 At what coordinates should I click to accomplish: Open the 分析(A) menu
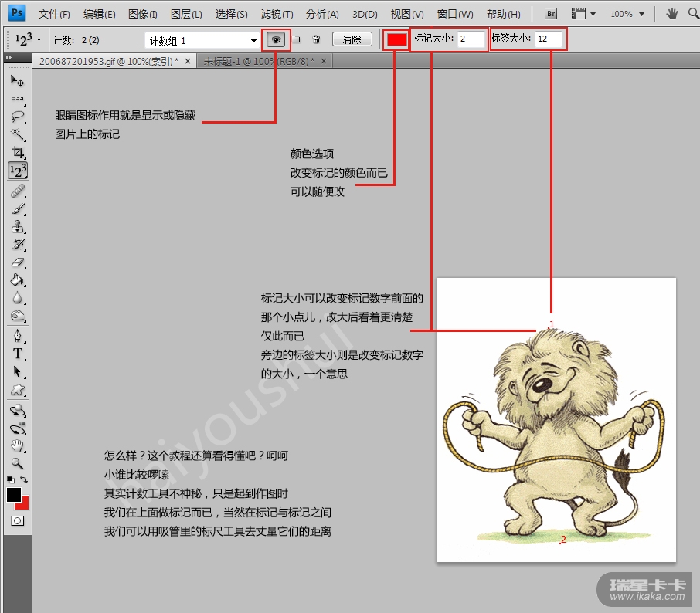[322, 14]
